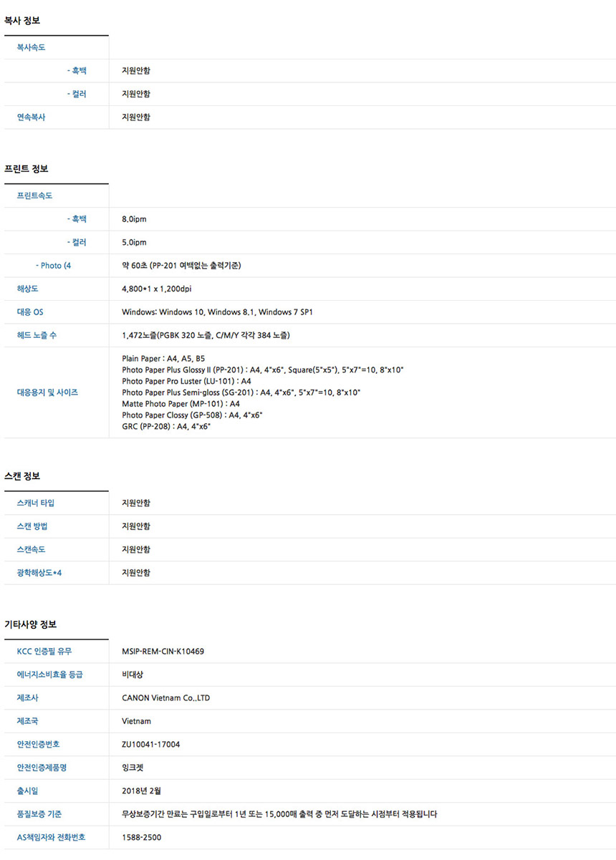Screen dimensions: 616x860
Task: Select the Windows 10 supported OS text
Action: tap(181, 312)
